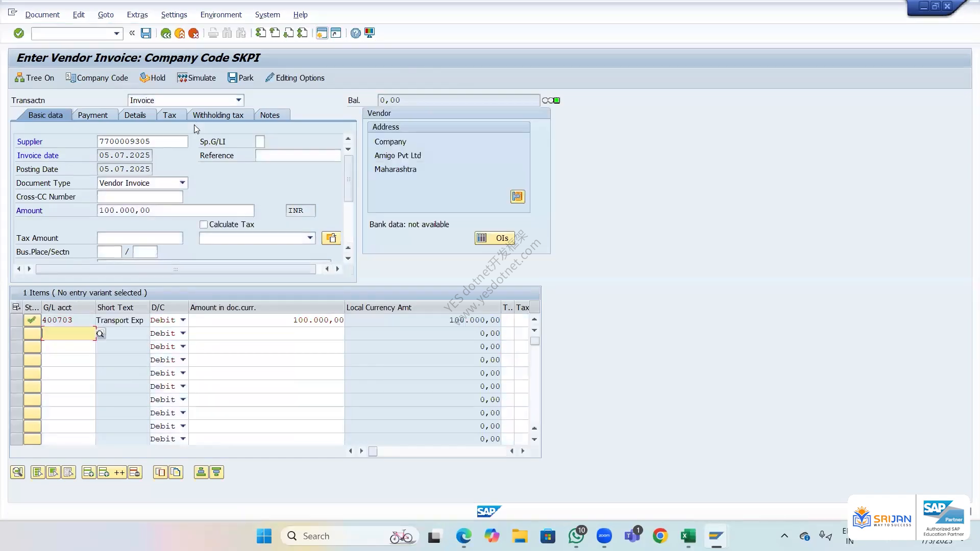Image resolution: width=980 pixels, height=551 pixels.
Task: Click the Save icon in the toolbar
Action: (x=146, y=33)
